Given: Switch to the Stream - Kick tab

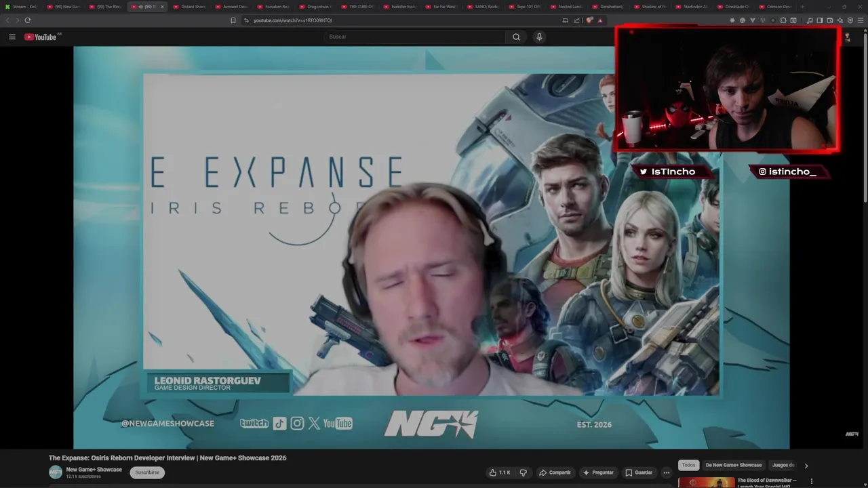Looking at the screenshot, I should (x=21, y=7).
